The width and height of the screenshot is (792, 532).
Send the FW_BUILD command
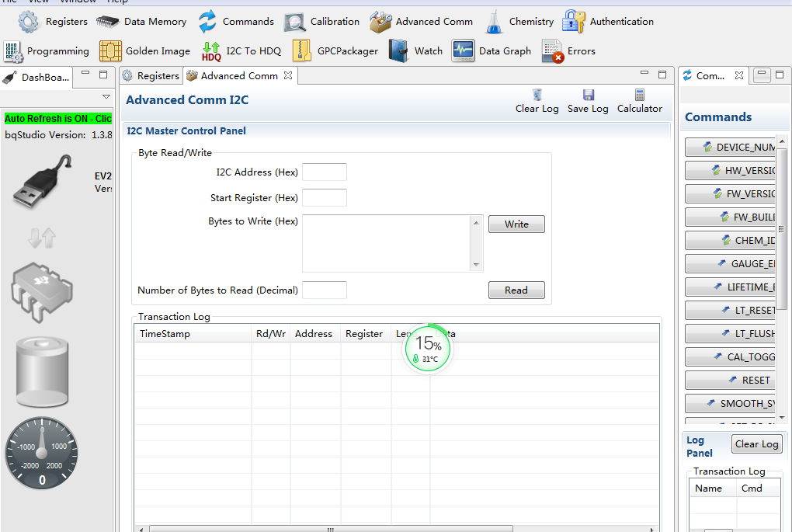click(731, 217)
